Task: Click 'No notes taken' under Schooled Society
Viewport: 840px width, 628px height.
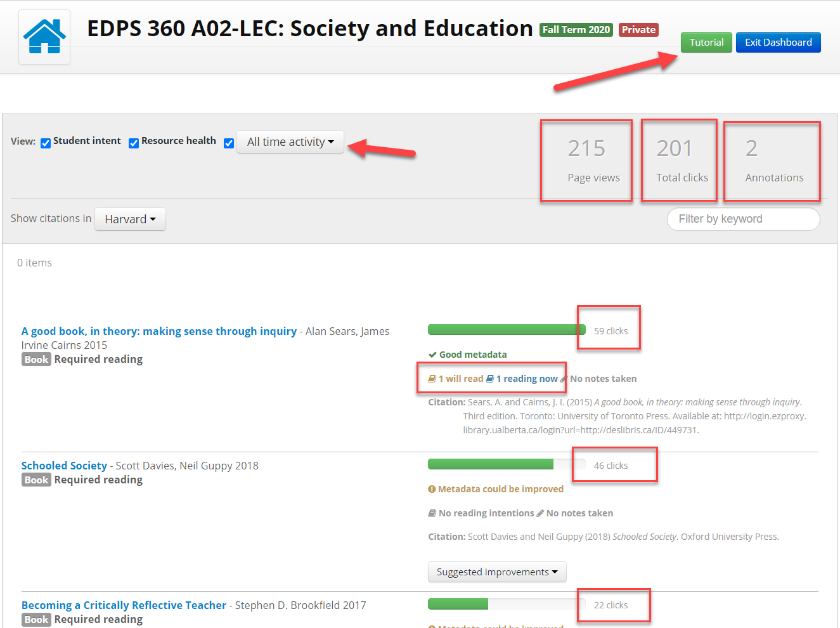Action: [579, 513]
